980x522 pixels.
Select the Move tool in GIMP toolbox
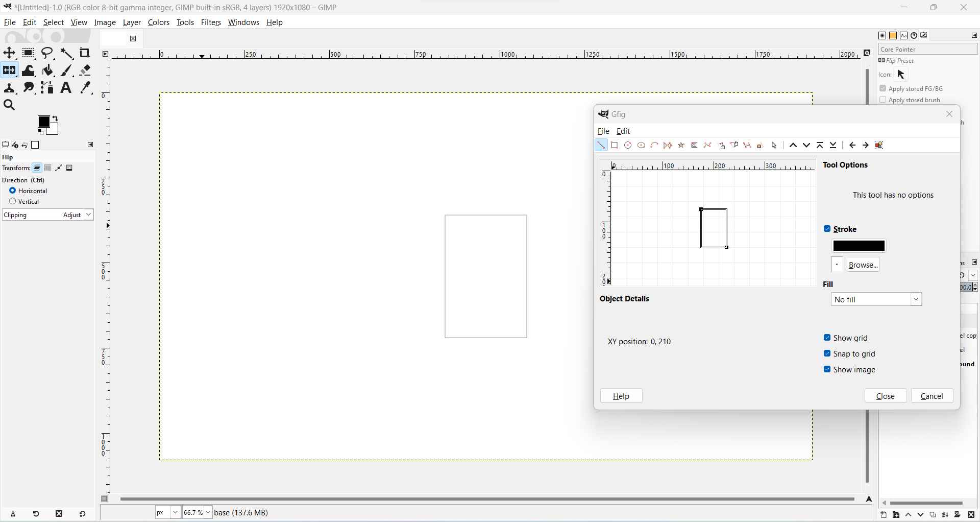coord(9,53)
